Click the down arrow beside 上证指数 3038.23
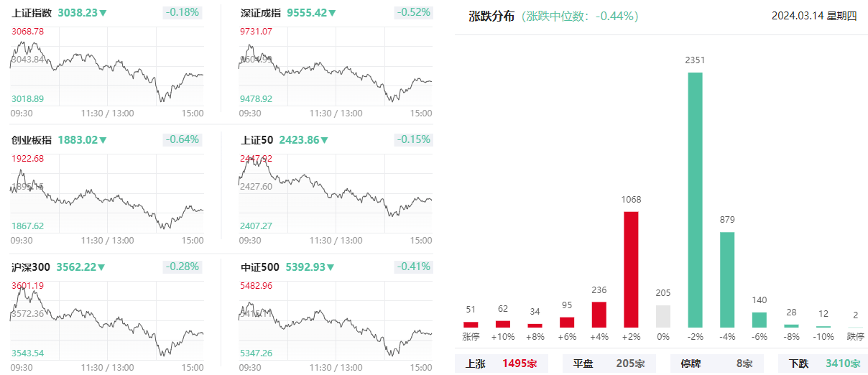Screen dimensions: 868x375 pyautogui.click(x=103, y=14)
